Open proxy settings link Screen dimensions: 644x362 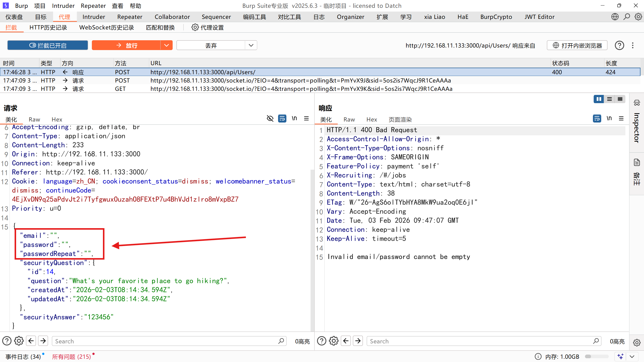tap(208, 27)
